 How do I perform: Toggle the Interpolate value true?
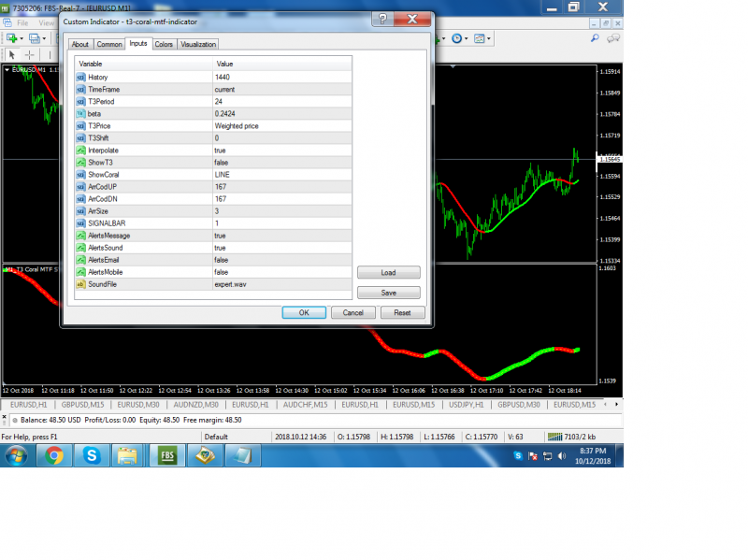pyautogui.click(x=282, y=151)
